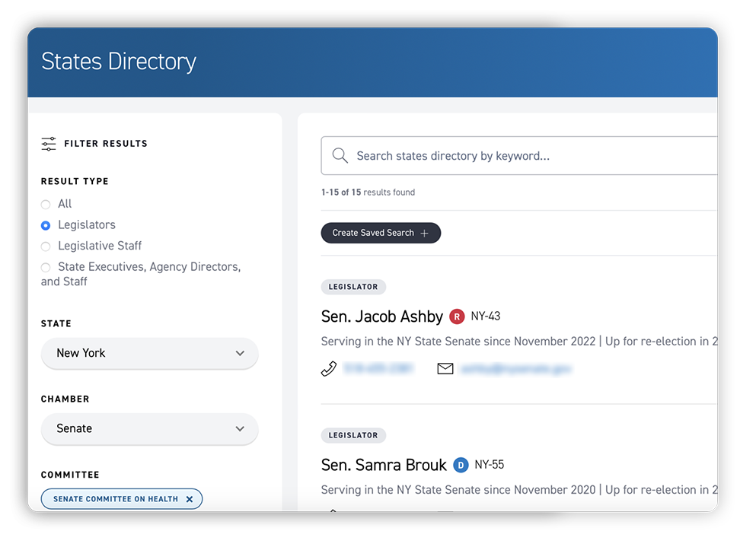Open Sen. Samra Brouk's profile
The image size is (756, 547).
(384, 464)
